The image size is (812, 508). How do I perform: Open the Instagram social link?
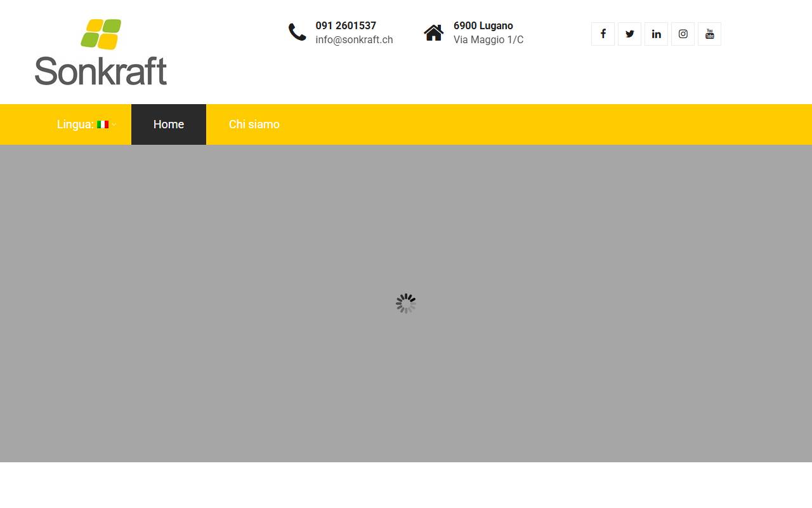click(683, 34)
